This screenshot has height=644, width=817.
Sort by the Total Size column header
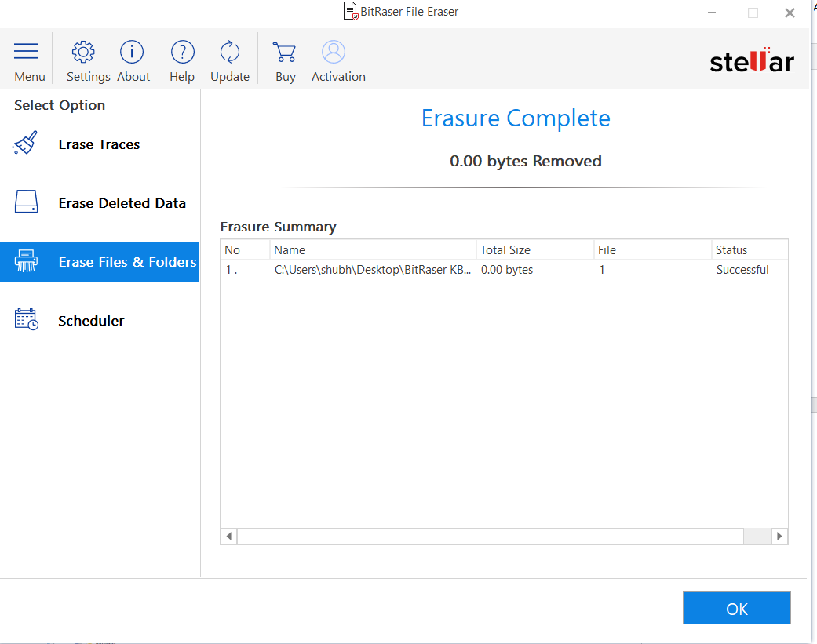tap(534, 250)
